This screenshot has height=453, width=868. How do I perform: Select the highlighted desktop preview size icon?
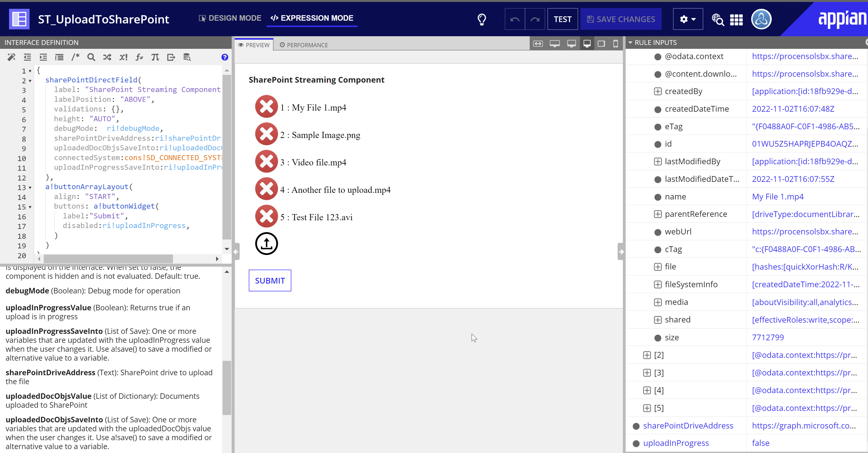point(587,44)
